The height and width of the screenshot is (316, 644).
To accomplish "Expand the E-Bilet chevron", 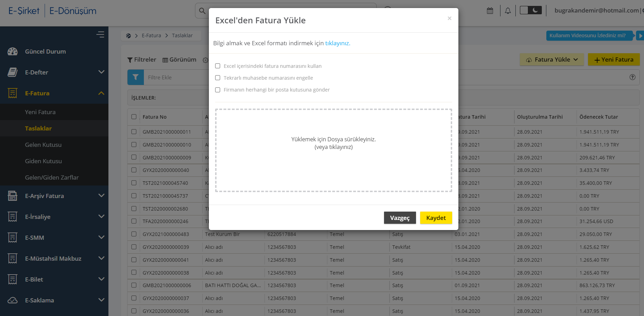I will coord(101,279).
